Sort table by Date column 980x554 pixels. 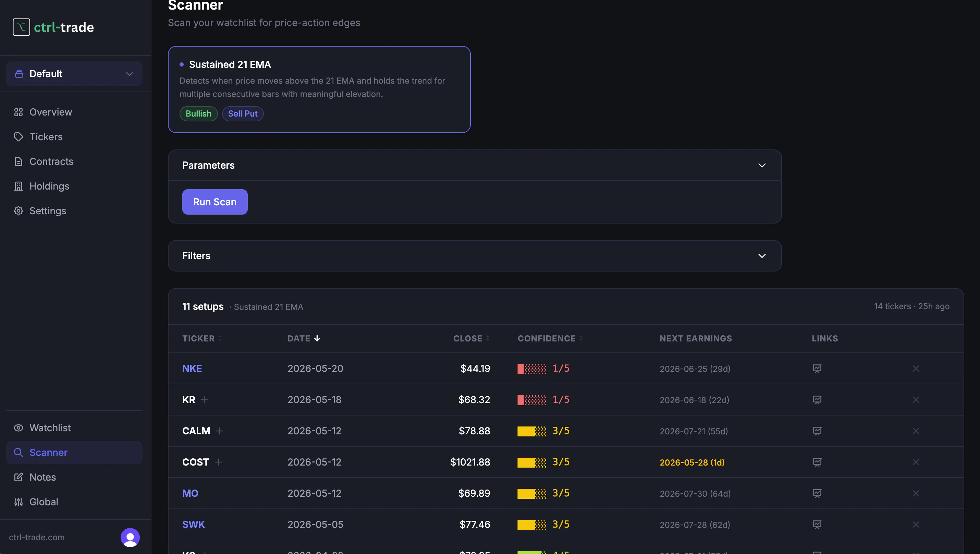(x=304, y=339)
